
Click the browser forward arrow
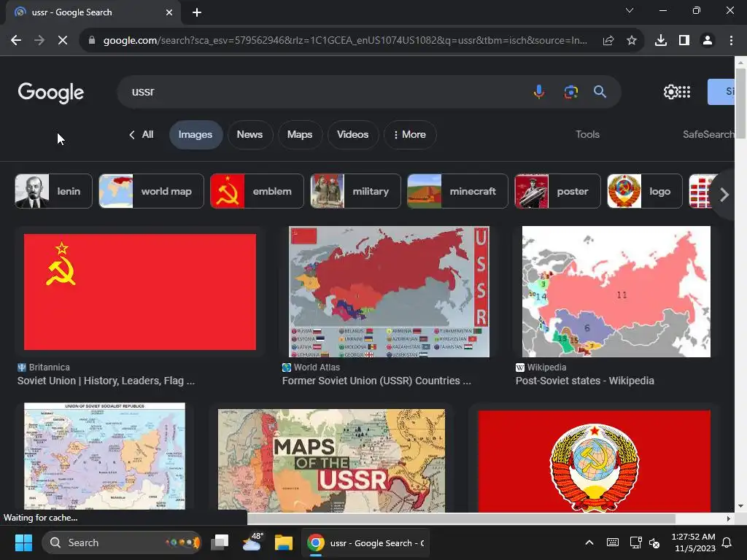coord(39,41)
